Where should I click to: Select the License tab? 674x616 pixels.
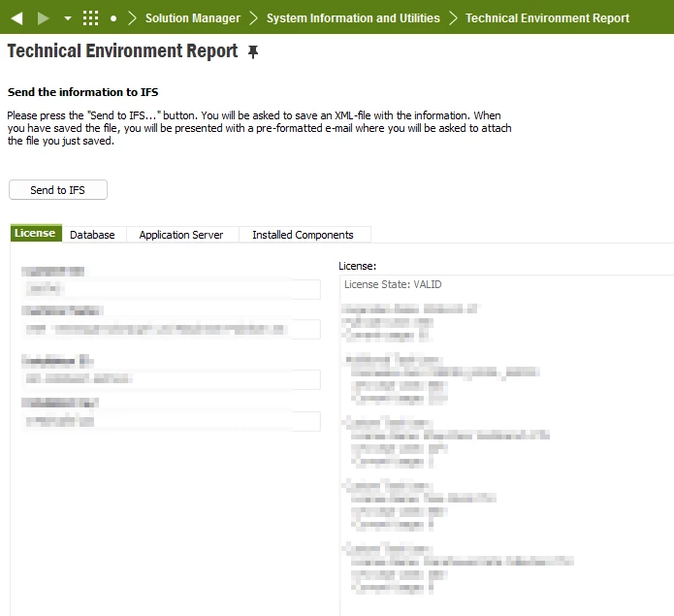(36, 233)
